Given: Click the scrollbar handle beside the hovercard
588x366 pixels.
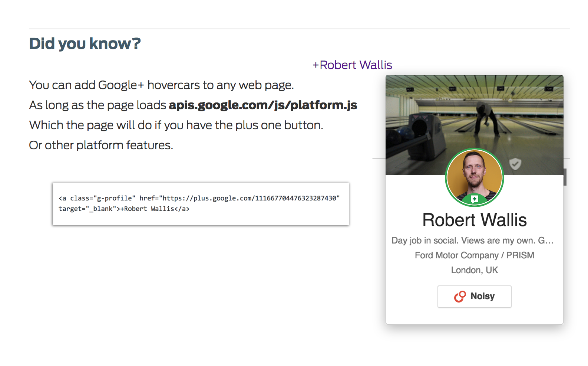Looking at the screenshot, I should tap(565, 177).
